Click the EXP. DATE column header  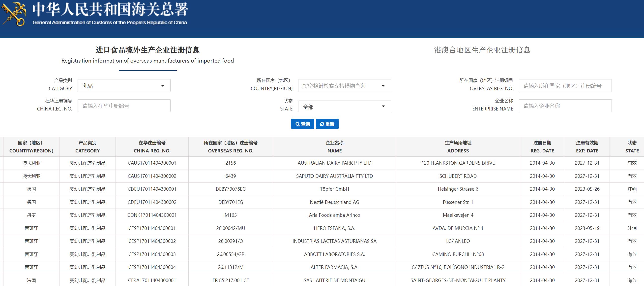587,147
